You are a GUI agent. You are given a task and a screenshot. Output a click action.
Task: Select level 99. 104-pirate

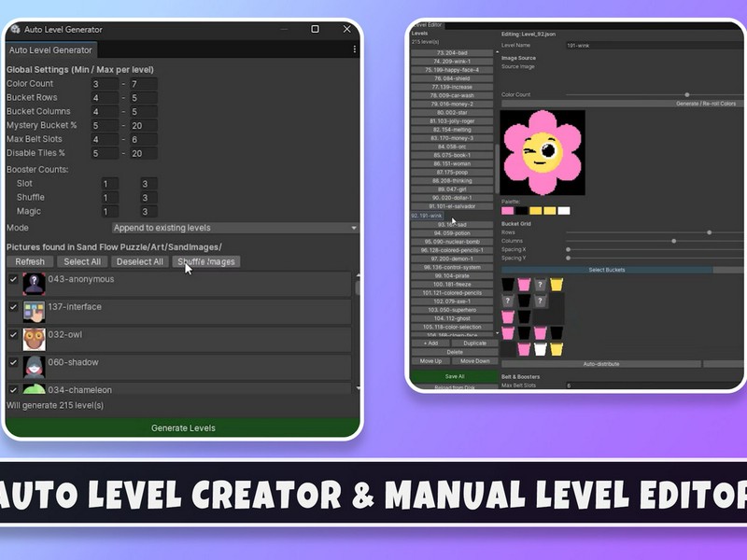tap(452, 275)
